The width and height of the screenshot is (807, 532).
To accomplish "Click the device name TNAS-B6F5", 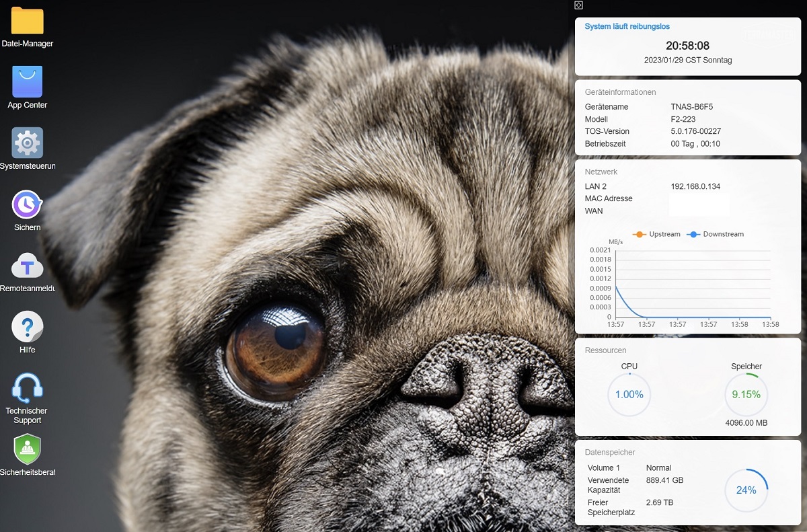I will pyautogui.click(x=692, y=107).
